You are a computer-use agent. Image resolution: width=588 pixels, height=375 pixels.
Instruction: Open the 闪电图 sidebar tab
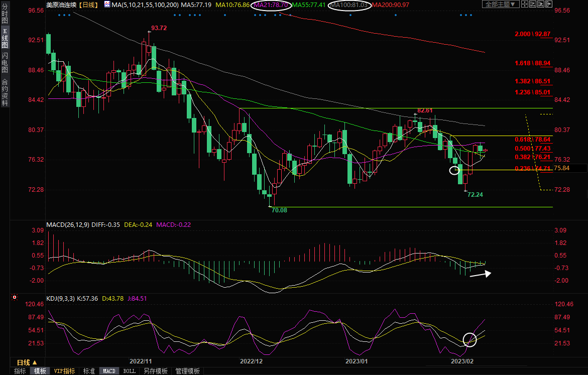(5, 62)
